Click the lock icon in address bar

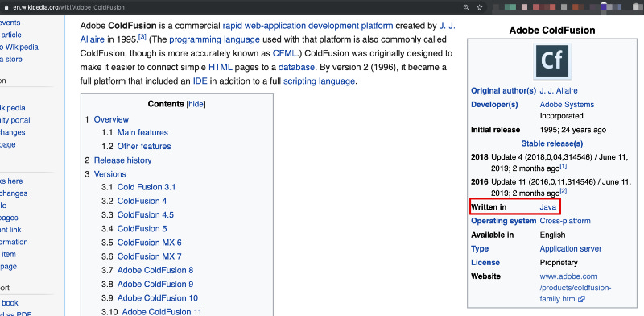pyautogui.click(x=6, y=7)
